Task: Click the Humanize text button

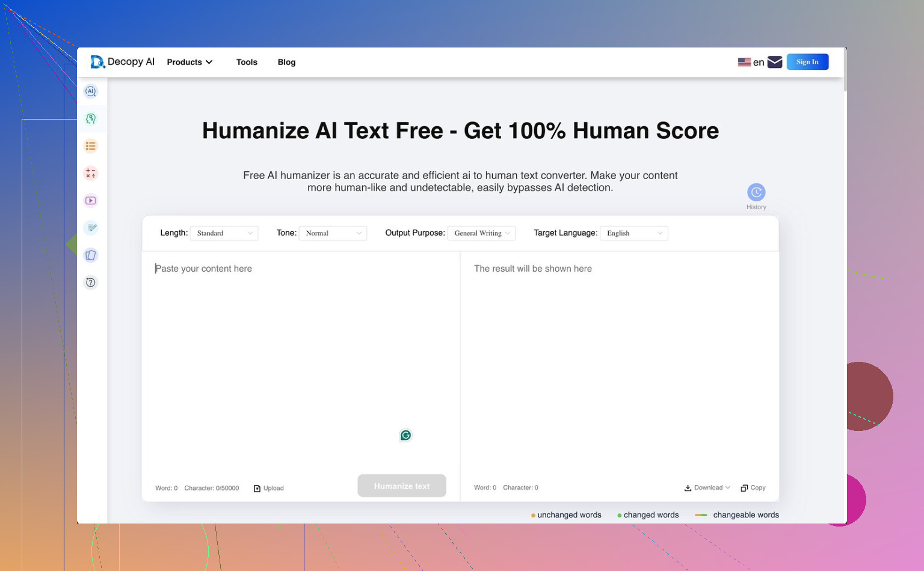Action: [x=402, y=486]
